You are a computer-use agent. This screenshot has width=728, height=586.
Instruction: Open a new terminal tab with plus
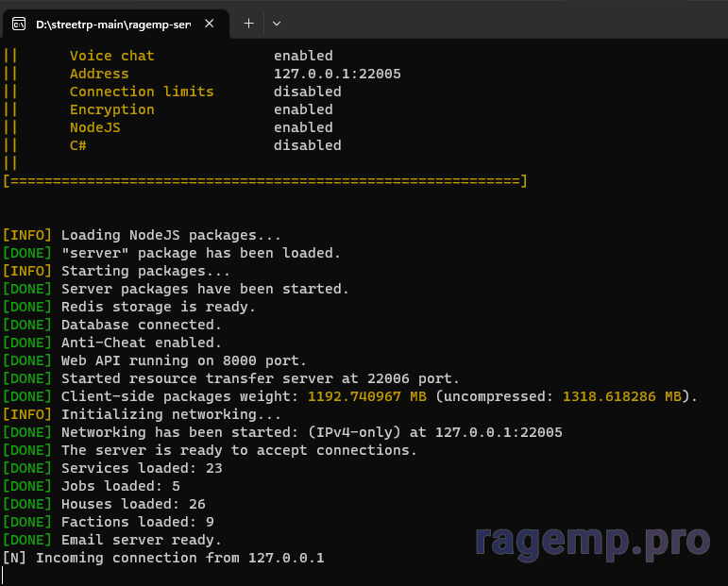tap(248, 24)
